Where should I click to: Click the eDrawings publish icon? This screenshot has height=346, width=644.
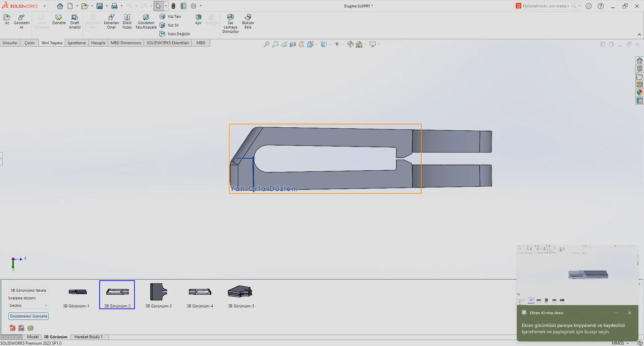[31, 328]
